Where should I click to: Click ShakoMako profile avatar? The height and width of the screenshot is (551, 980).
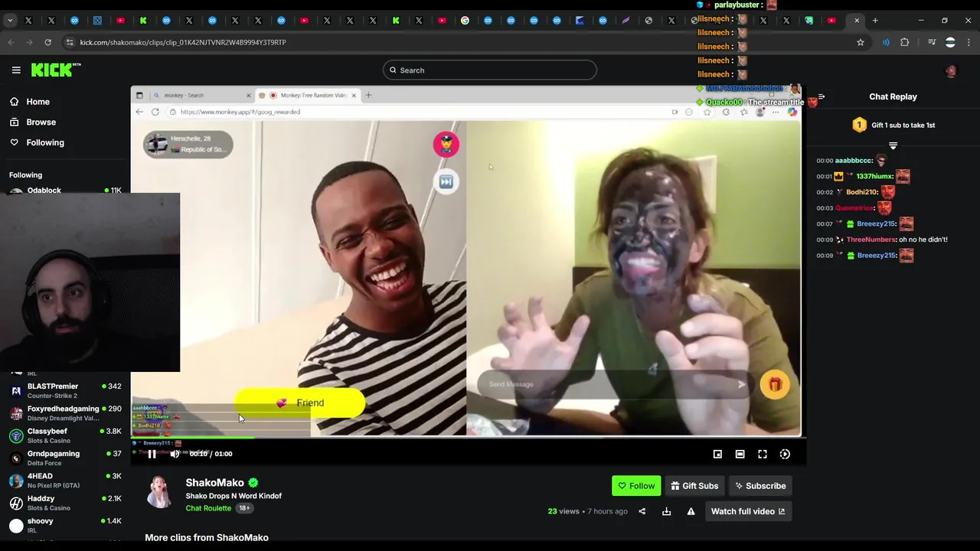pyautogui.click(x=159, y=492)
